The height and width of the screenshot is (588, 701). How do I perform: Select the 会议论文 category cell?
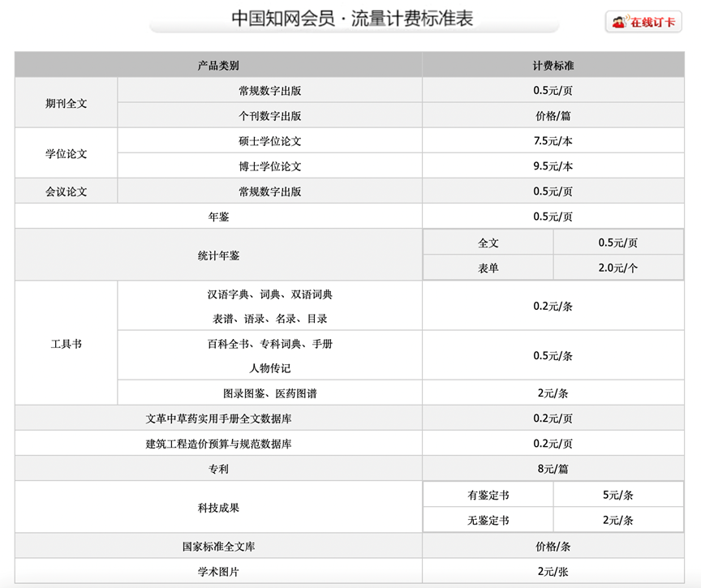[67, 191]
